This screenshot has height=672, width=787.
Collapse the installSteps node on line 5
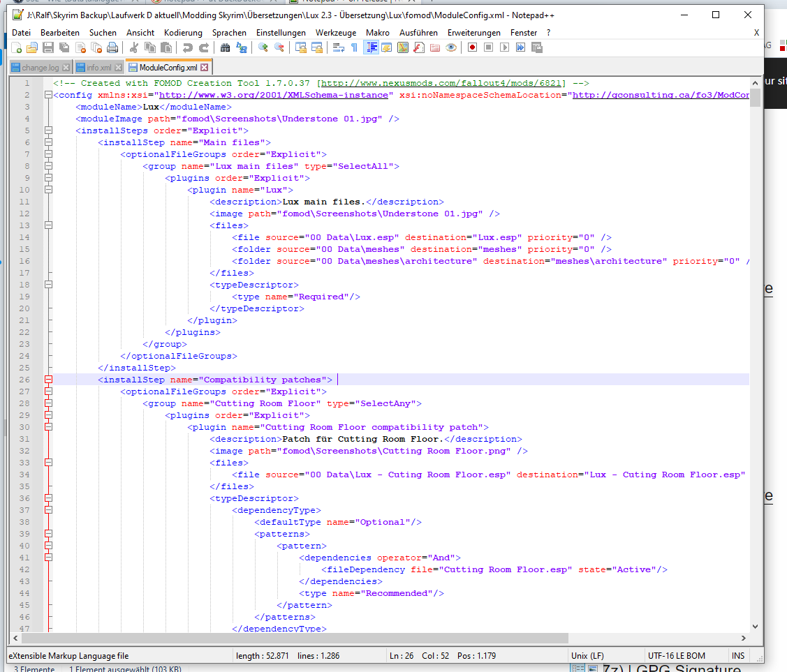pos(48,130)
